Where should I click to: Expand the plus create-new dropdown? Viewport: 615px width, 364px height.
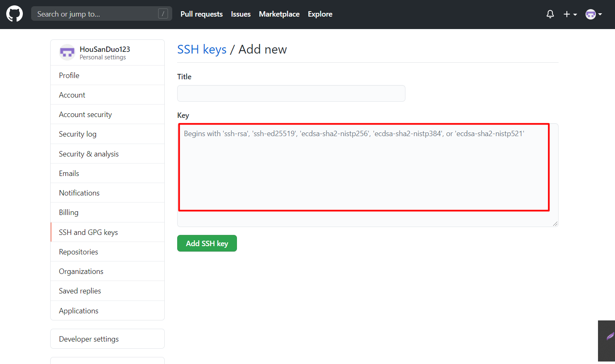coord(570,14)
